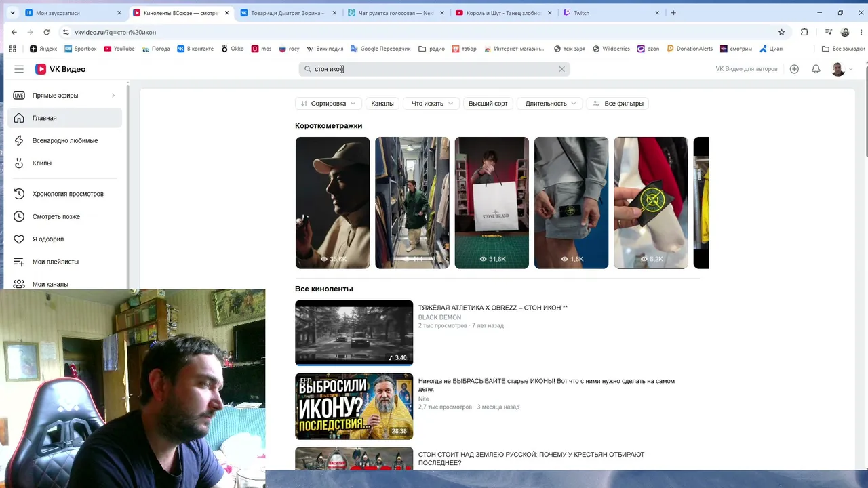The height and width of the screenshot is (488, 868).
Task: Select the Каналы filter chip
Action: pos(382,104)
